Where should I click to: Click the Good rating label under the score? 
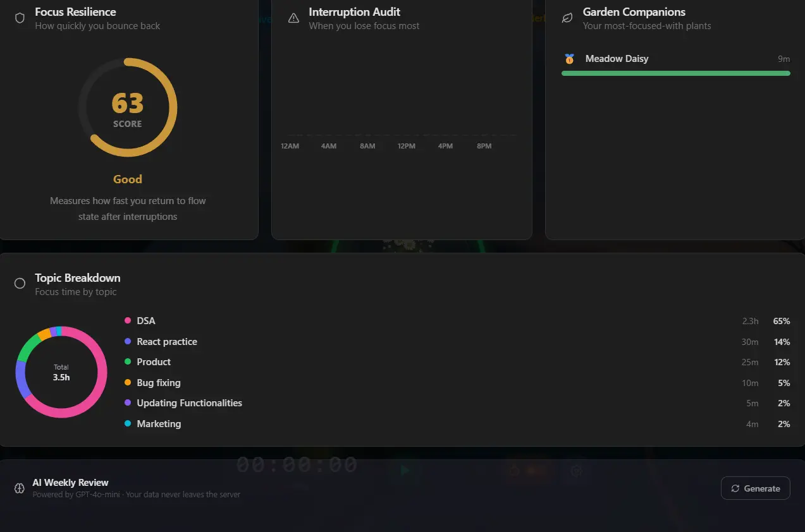click(127, 179)
